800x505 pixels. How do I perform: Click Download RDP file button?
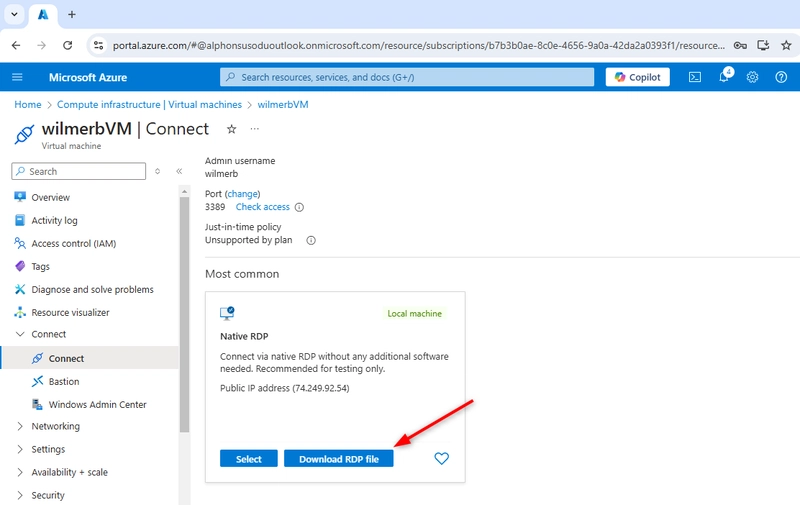pos(339,459)
